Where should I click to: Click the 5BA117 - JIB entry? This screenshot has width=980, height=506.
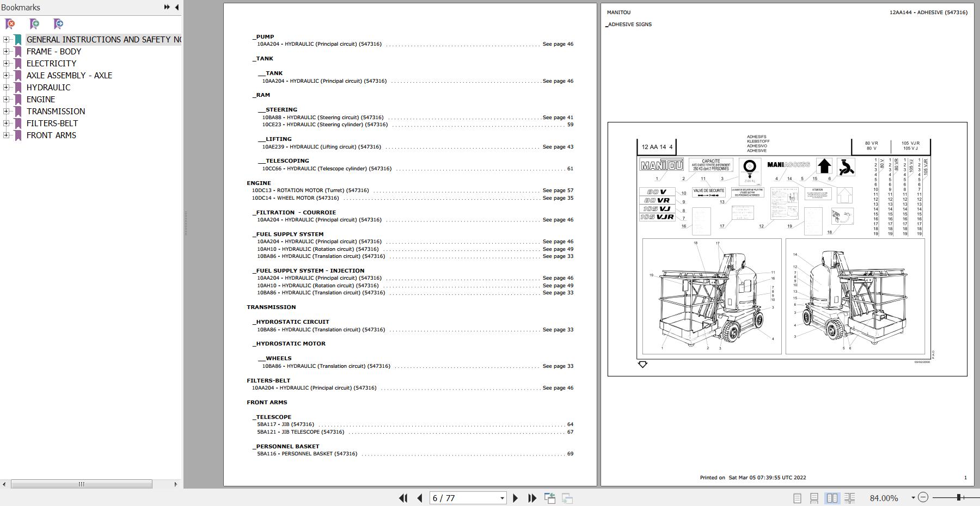415,424
